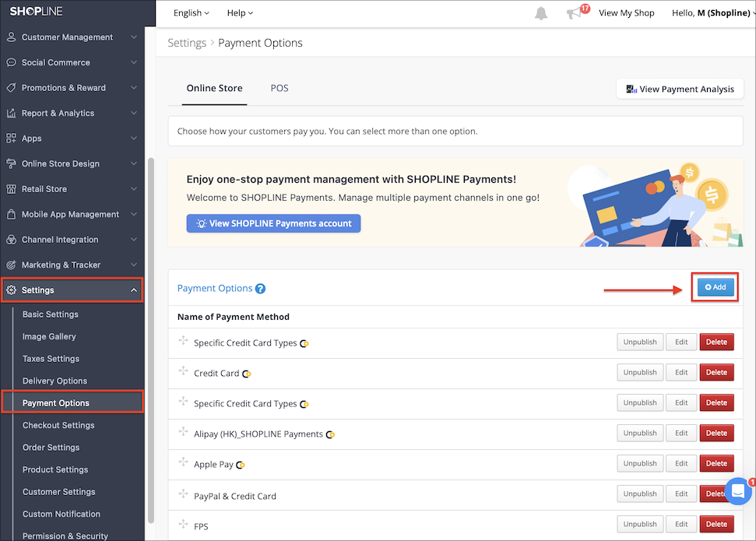Select the Marketing & Tracker sidebar icon

11,265
